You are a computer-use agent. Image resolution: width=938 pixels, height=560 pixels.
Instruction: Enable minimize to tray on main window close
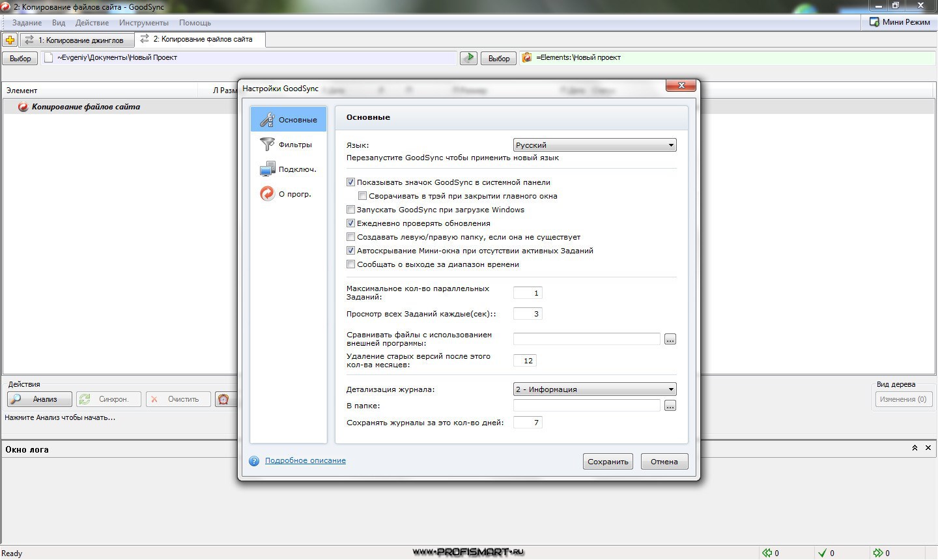pos(363,196)
